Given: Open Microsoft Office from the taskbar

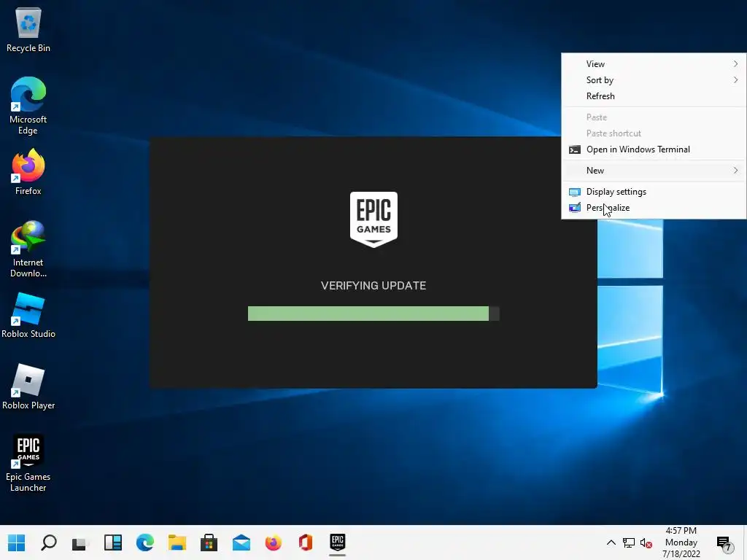Looking at the screenshot, I should pyautogui.click(x=306, y=542).
